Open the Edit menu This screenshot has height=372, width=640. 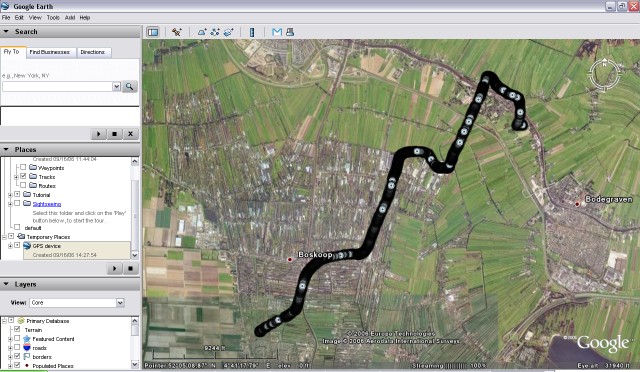click(19, 18)
